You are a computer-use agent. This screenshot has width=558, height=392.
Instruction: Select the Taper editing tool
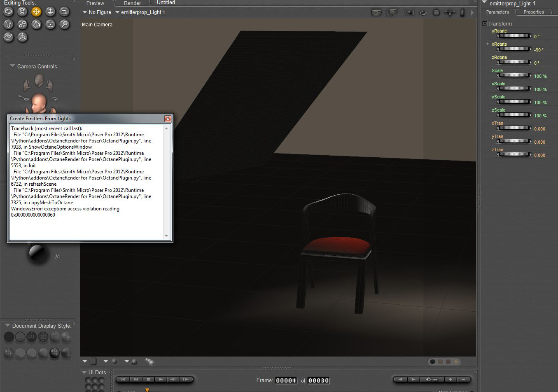tap(8, 24)
